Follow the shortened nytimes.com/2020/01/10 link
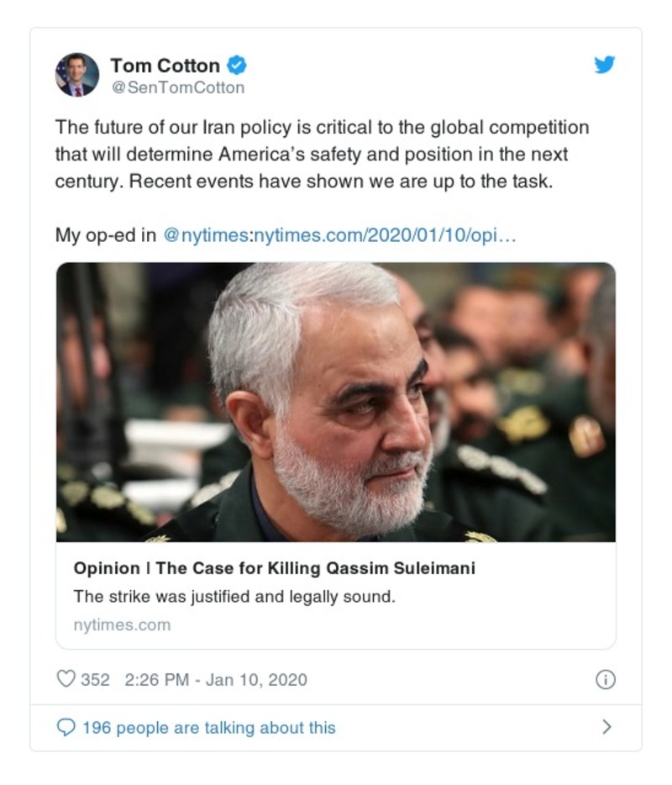Screen dimensions: 672x785 pos(385,235)
